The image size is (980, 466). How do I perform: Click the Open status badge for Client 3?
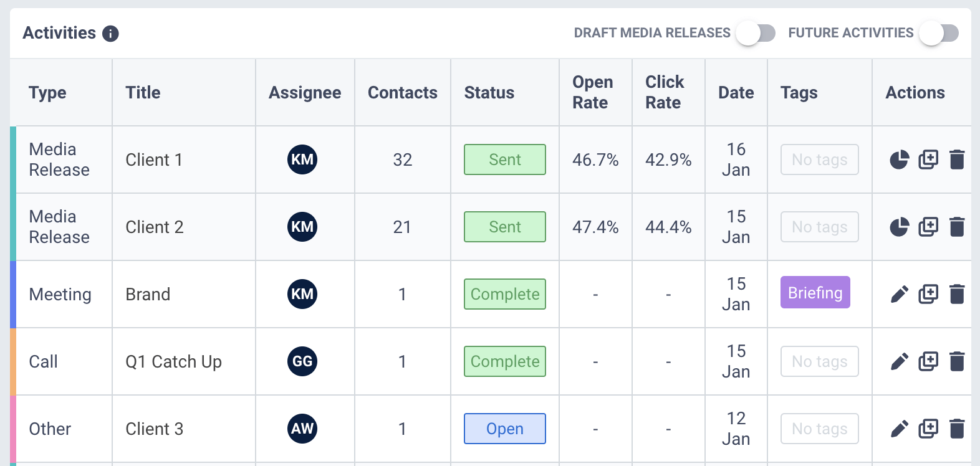(x=504, y=429)
